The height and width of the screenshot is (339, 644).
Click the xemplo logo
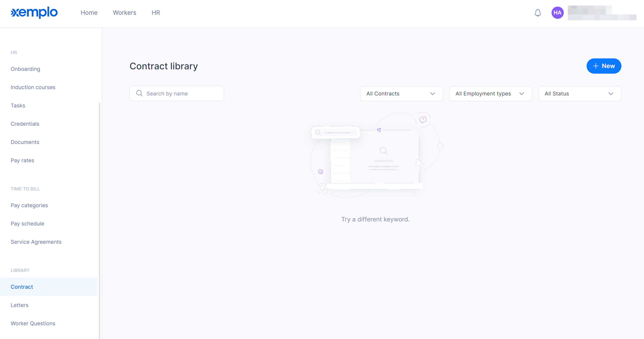tap(34, 12)
